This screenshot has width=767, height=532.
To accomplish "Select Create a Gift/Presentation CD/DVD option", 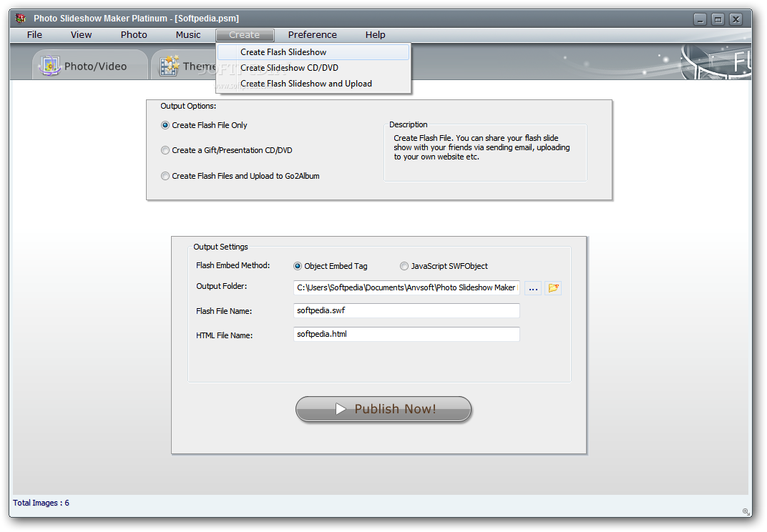I will (x=227, y=150).
